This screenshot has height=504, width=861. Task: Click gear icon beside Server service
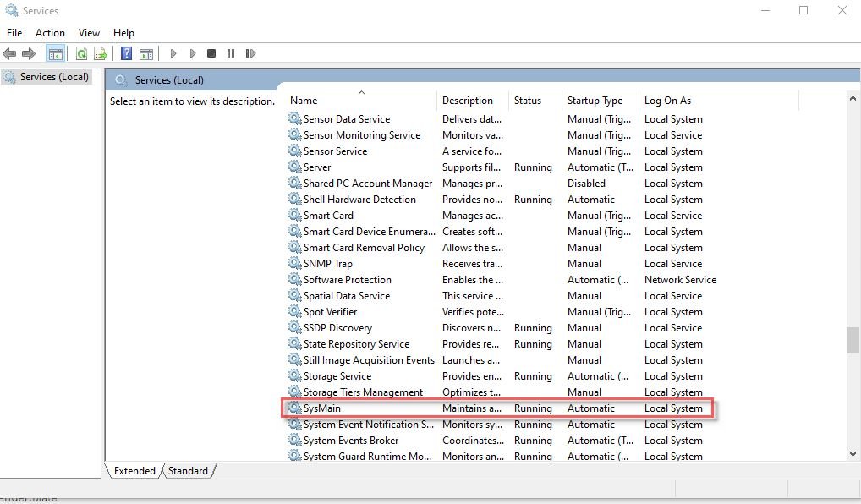coord(295,167)
